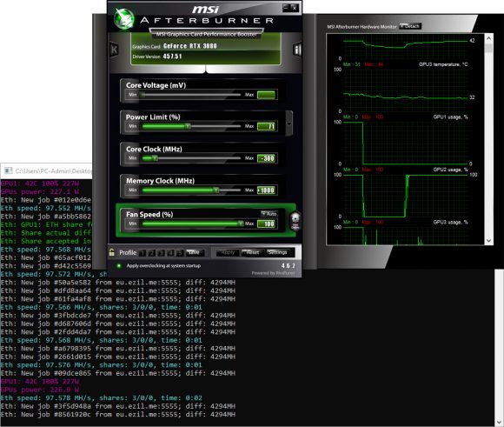
Task: Click the Core Clock slider handle
Action: pos(155,158)
